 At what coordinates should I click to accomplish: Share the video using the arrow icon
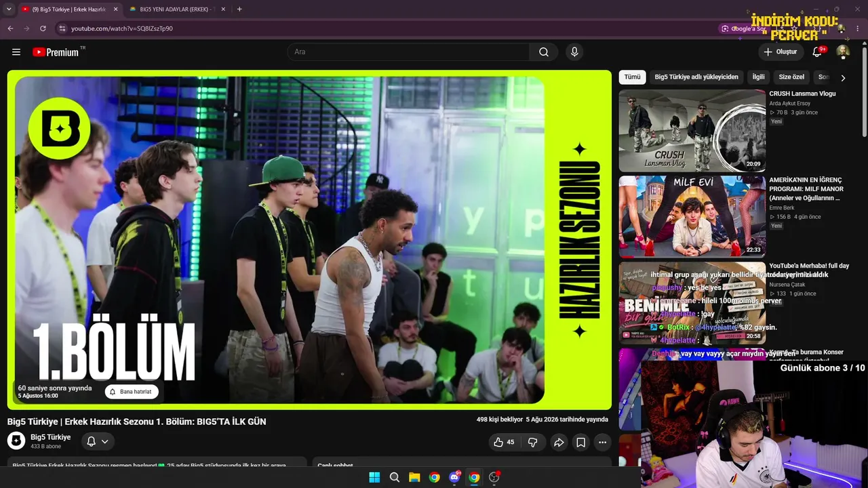[559, 442]
